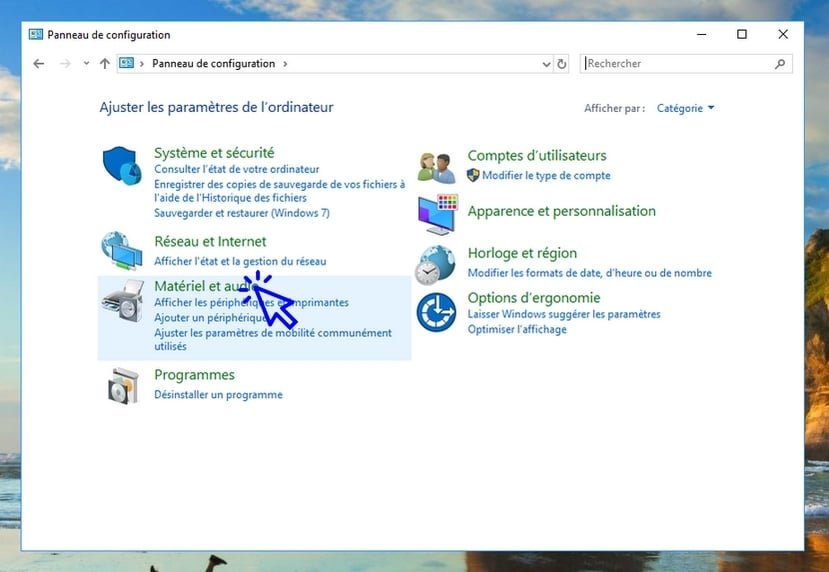Screen dimensions: 829x572
Task: Open Sauvegarder et restaurer (Windows 7)
Action: pyautogui.click(x=242, y=213)
